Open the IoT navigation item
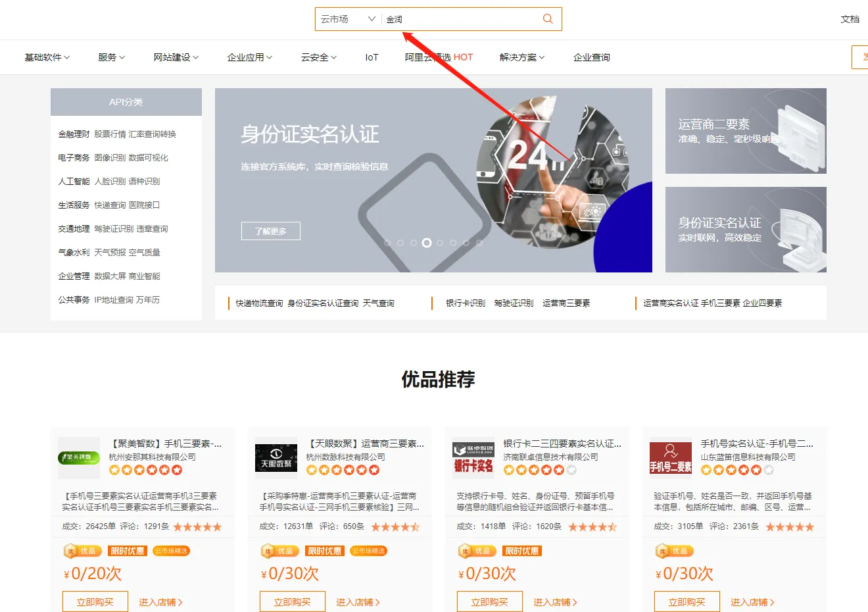 [x=372, y=57]
